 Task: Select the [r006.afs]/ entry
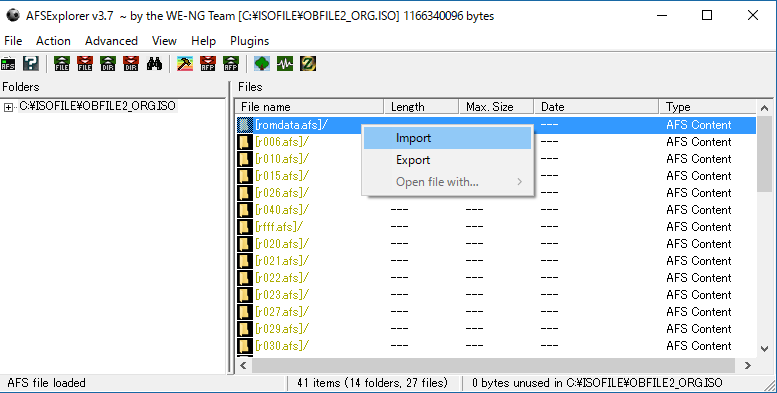282,142
